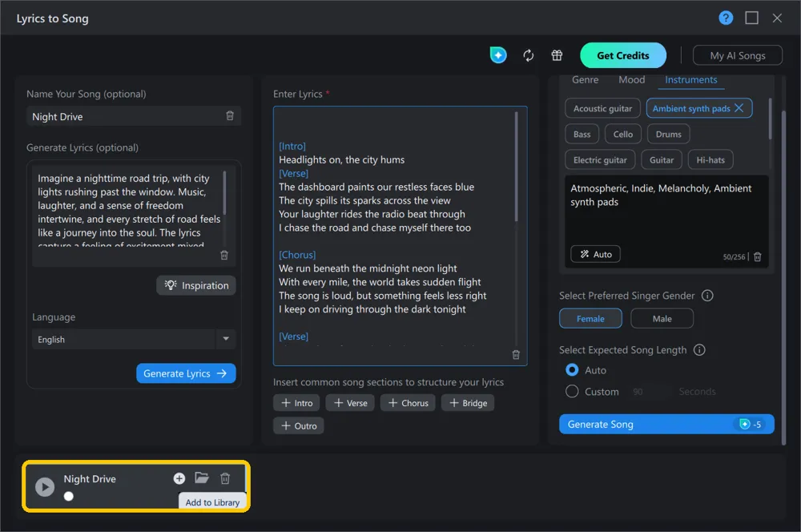This screenshot has width=801, height=532.
Task: Insert a Chorus section
Action: (408, 403)
